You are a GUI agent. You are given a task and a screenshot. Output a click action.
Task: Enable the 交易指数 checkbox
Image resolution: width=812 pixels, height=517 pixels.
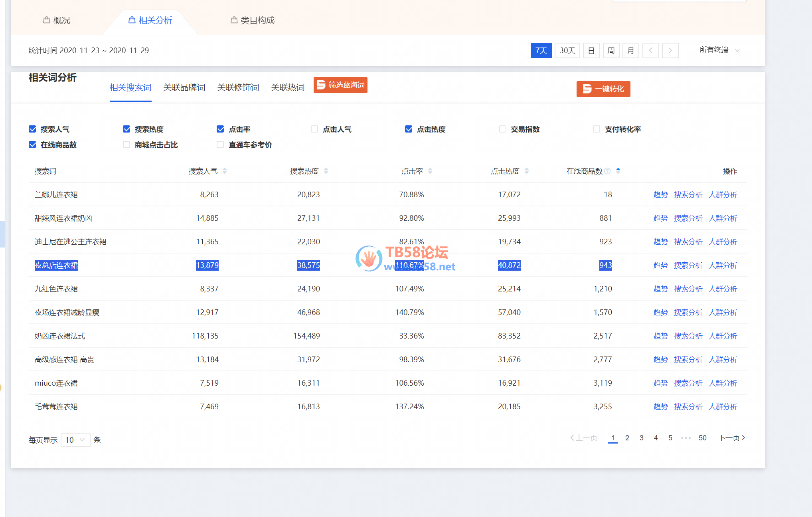pos(503,129)
